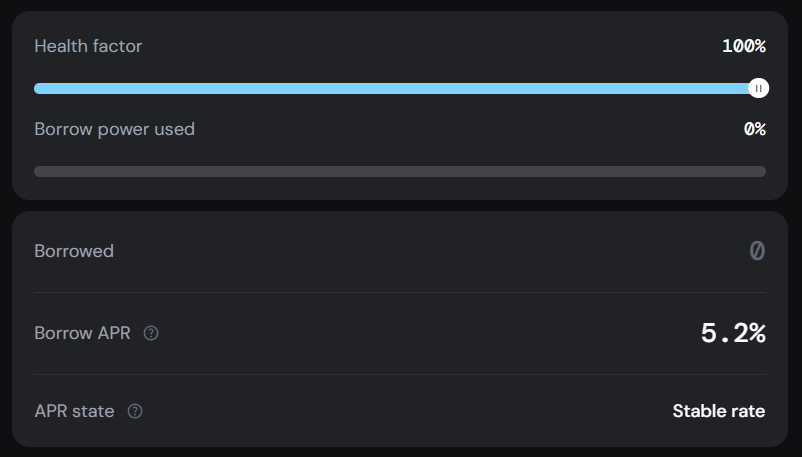
Task: Click the 5.2% Borrow APR value
Action: 733,333
